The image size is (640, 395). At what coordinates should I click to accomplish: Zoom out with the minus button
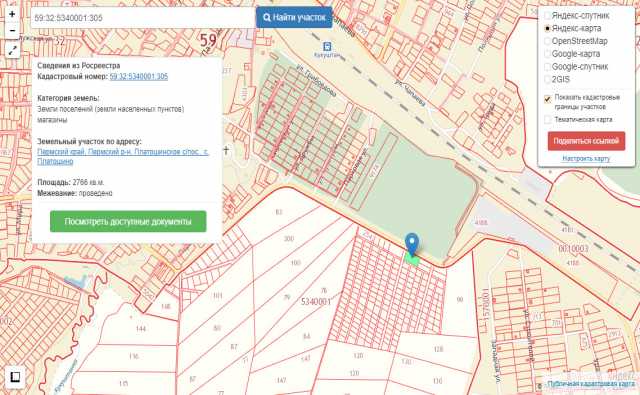point(12,31)
